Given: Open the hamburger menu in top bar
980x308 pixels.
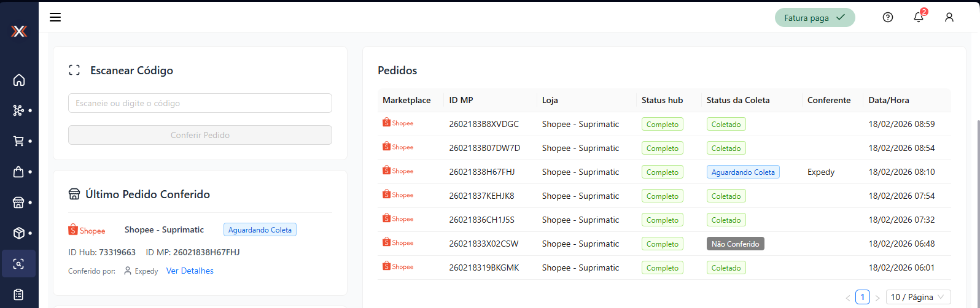Looking at the screenshot, I should (x=55, y=17).
